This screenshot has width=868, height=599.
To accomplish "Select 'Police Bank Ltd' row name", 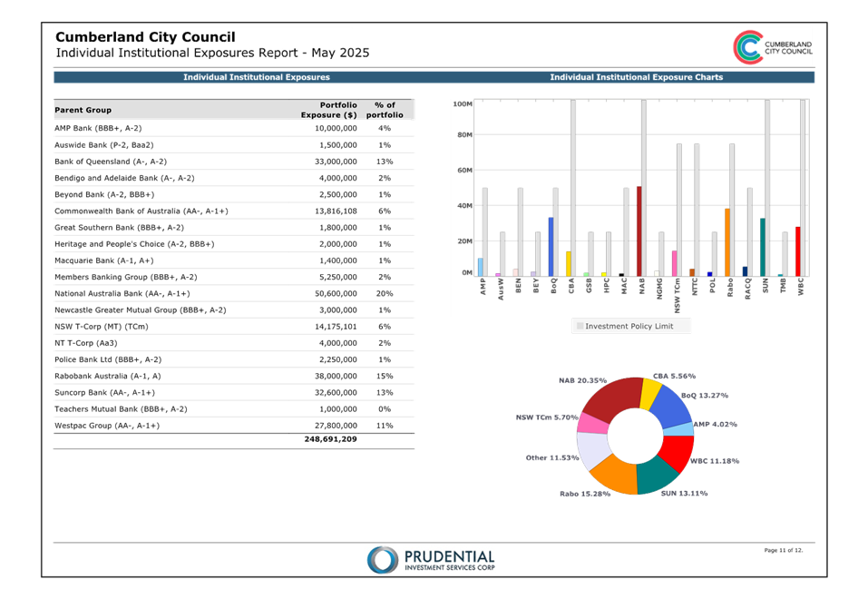I will pos(108,359).
